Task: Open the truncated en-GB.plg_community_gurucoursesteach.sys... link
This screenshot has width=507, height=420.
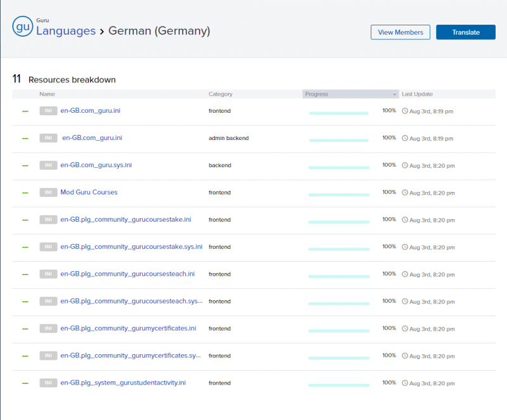Action: [x=131, y=301]
